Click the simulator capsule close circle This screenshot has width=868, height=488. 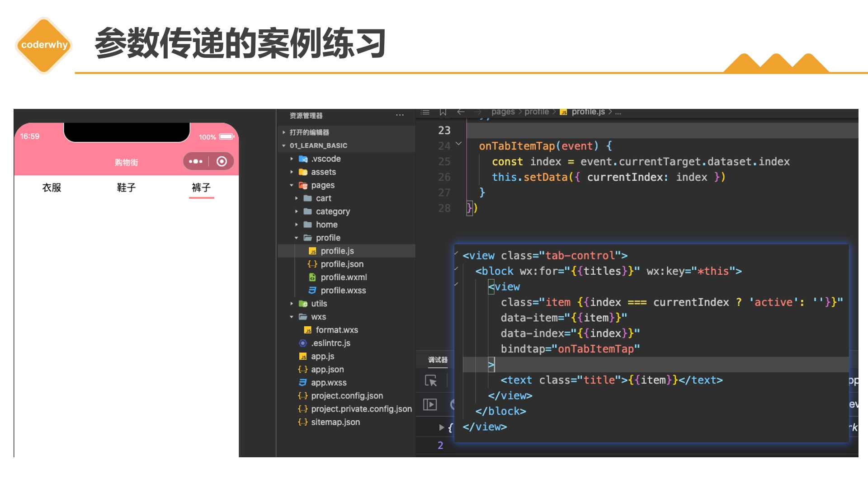222,161
